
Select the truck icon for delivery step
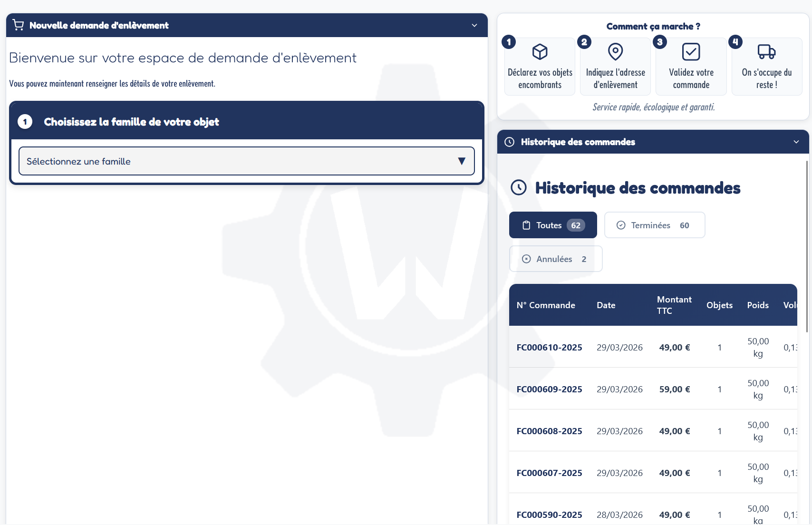coord(766,51)
